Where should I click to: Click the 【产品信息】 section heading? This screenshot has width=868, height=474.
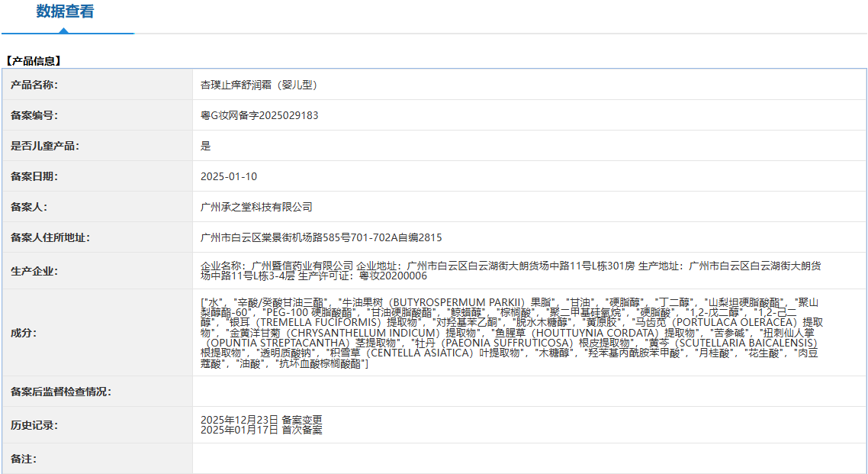coord(33,62)
